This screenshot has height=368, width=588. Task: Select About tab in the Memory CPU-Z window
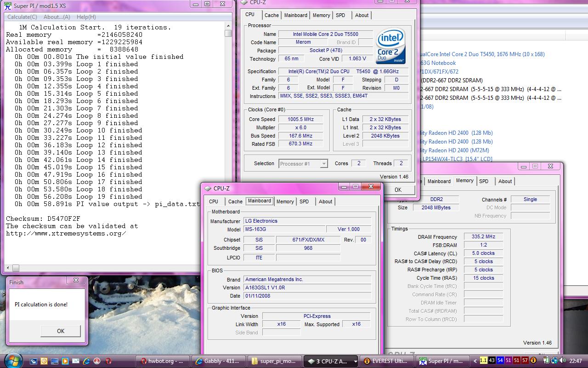(505, 181)
